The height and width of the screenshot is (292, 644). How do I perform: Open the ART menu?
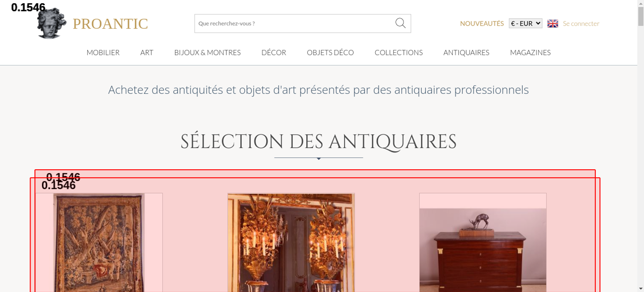pos(147,52)
